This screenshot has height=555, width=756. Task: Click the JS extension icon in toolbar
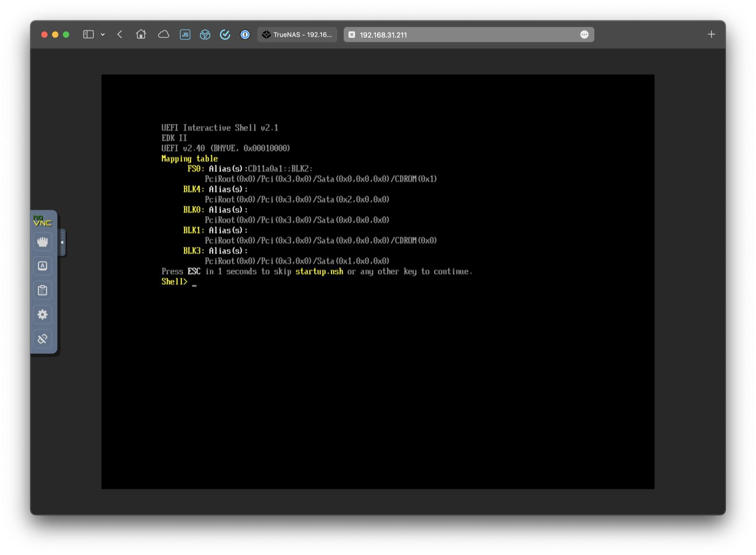(x=185, y=34)
